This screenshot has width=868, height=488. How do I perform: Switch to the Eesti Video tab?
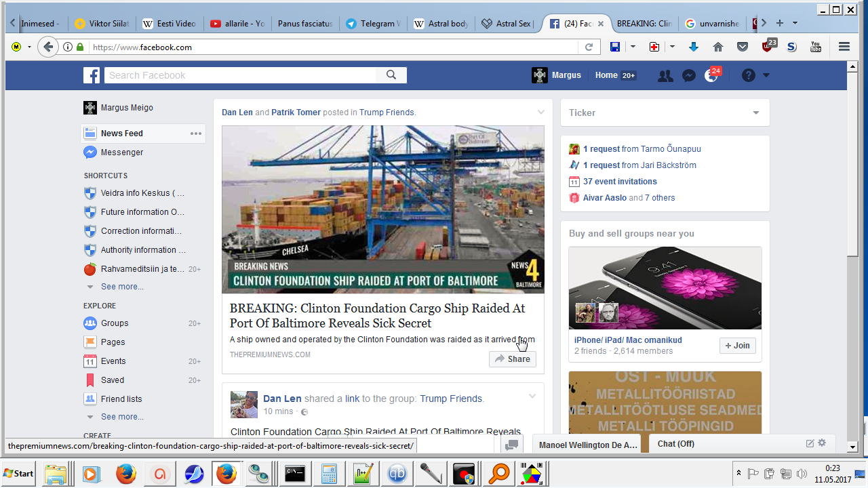170,24
